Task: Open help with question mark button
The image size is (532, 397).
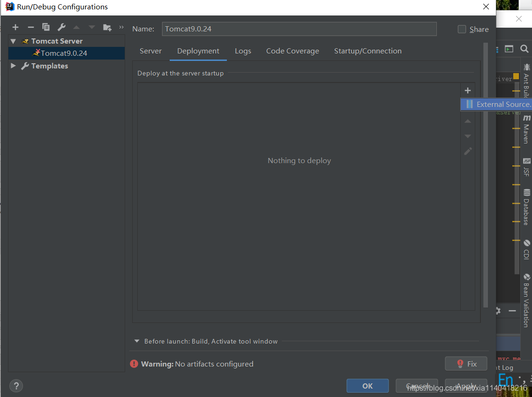Action: click(x=16, y=386)
